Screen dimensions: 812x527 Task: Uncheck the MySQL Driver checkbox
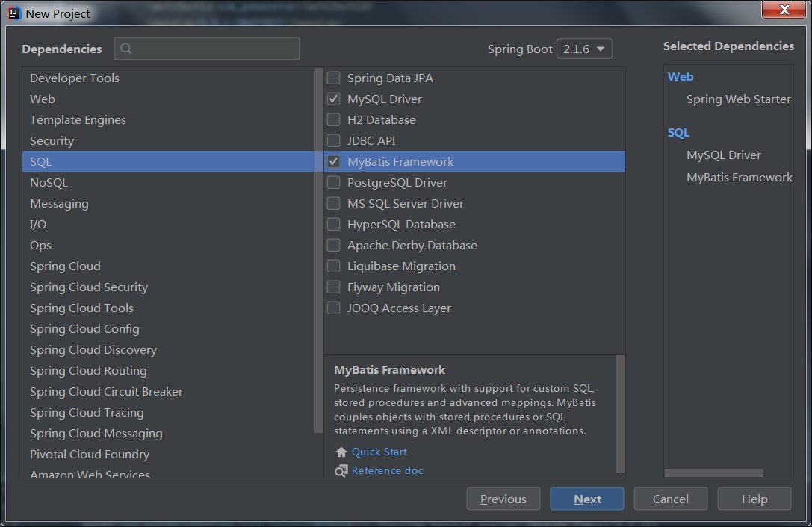click(333, 99)
